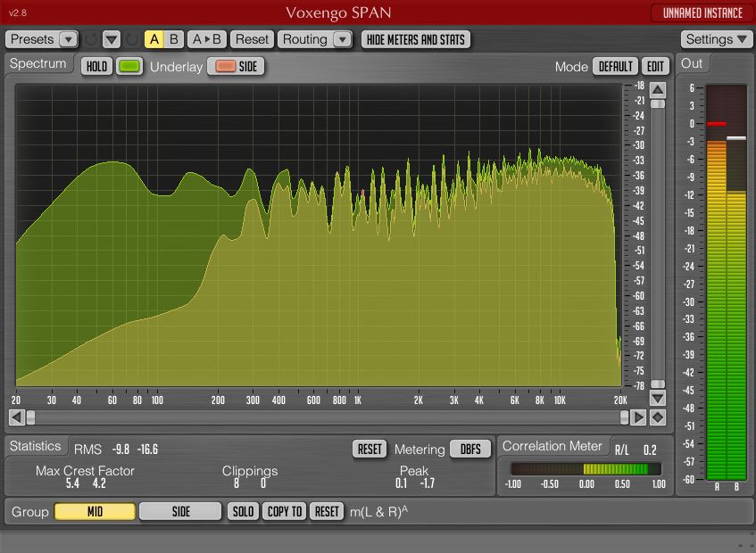Click the upper vertical range slider handle
Viewport: 756px width, 553px height.
[x=658, y=104]
